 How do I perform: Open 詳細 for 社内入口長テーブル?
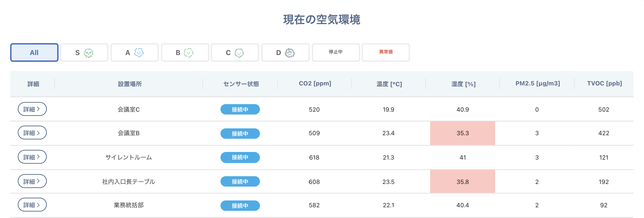pos(32,181)
